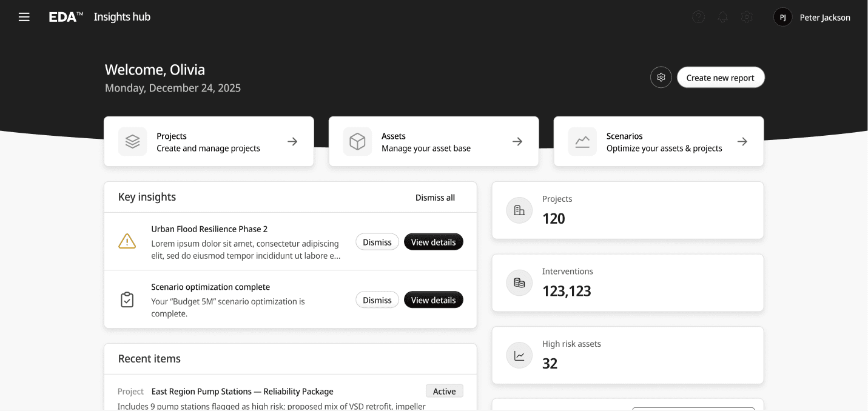
Task: Click Create new report button
Action: 721,78
